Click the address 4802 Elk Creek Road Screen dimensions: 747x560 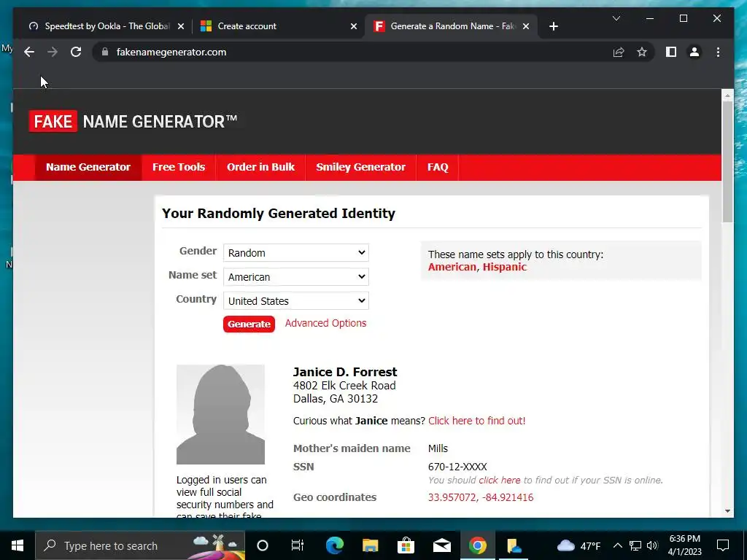344,385
